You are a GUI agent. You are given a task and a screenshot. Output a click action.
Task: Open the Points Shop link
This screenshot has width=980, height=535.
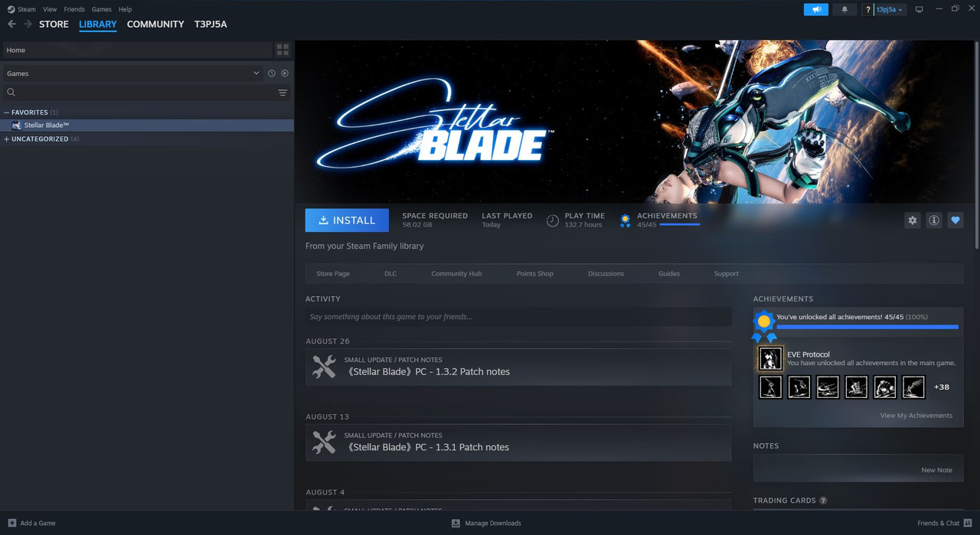tap(534, 274)
